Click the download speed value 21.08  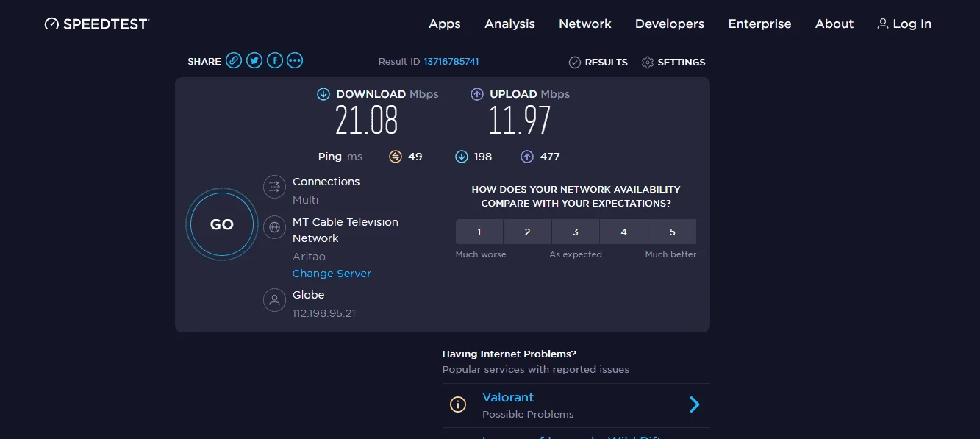coord(367,121)
